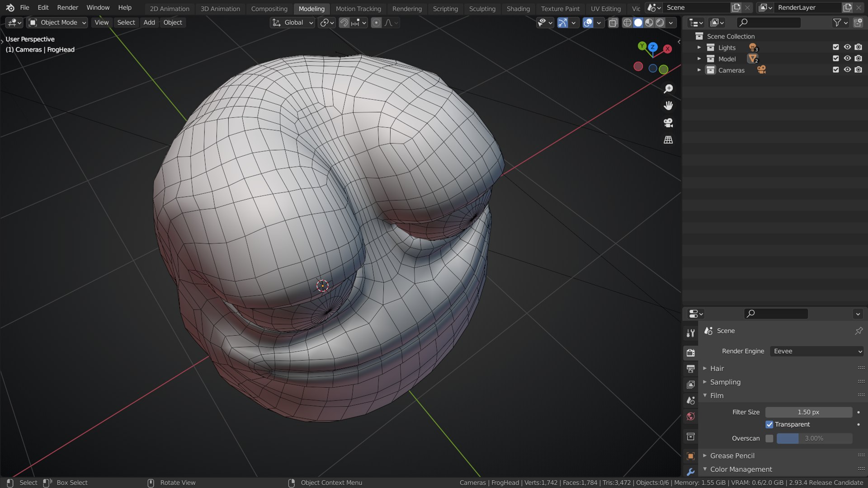Open the Object Mode dropdown
Image resolution: width=868 pixels, height=488 pixels.
coord(57,23)
